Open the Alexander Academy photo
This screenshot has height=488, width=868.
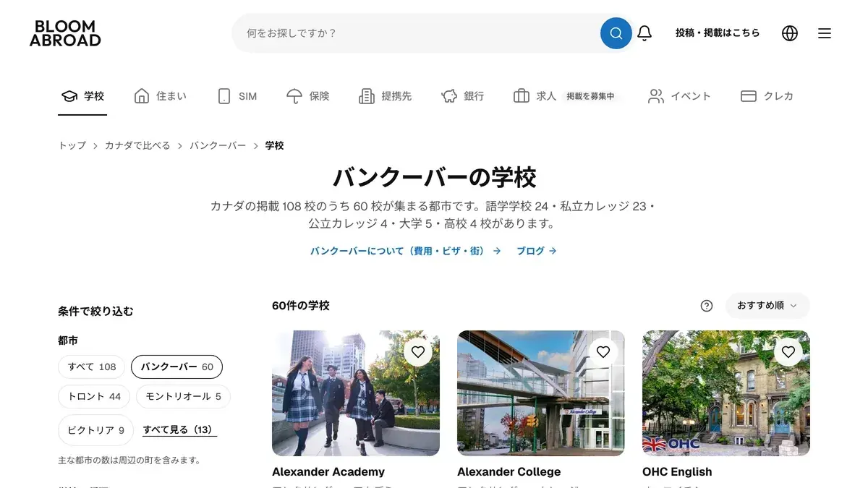click(x=356, y=393)
